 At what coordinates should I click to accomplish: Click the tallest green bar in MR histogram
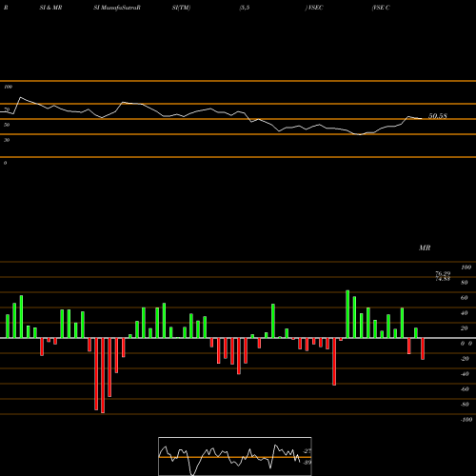(347, 314)
